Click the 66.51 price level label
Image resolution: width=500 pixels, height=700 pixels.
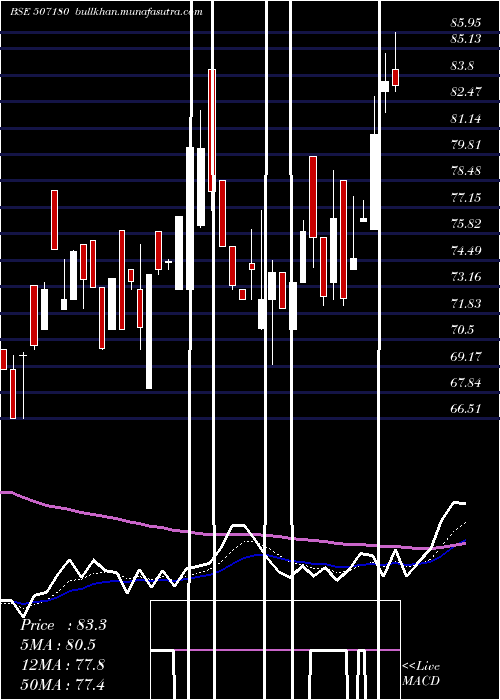point(466,409)
